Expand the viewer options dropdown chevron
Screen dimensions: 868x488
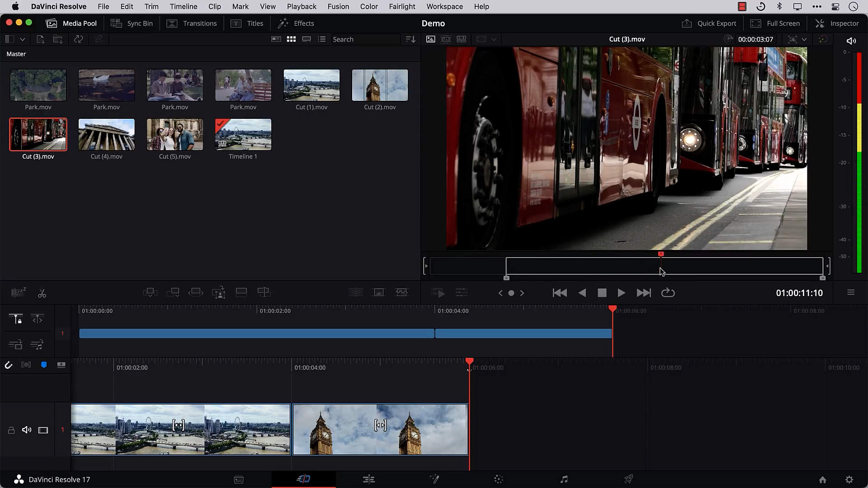coord(804,39)
